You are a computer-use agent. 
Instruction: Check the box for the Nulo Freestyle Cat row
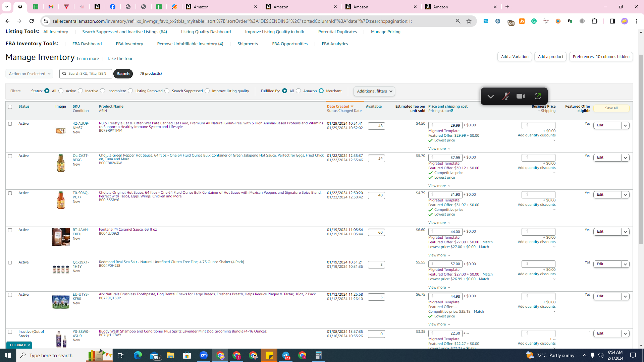10,124
